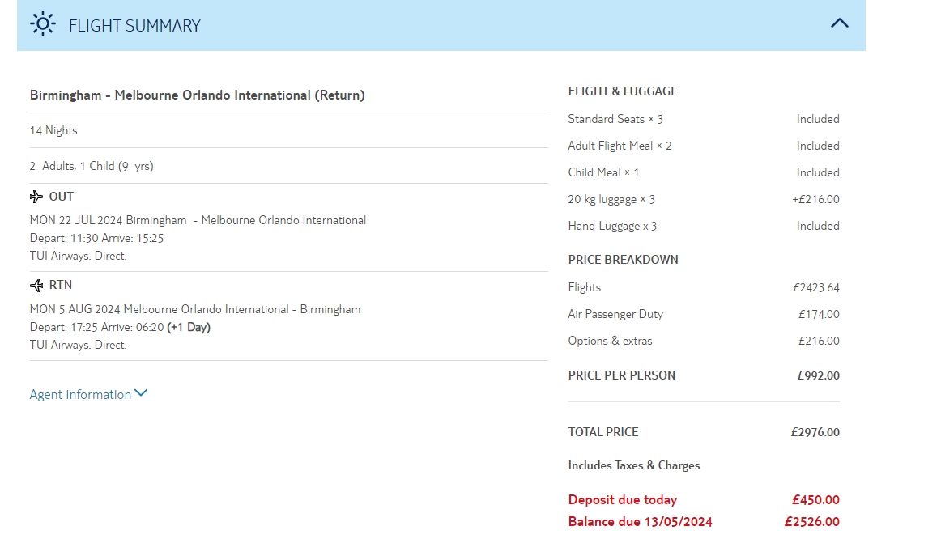Screen dimensions: 941x560
Task: Click the Options & extras label
Action: click(x=610, y=342)
